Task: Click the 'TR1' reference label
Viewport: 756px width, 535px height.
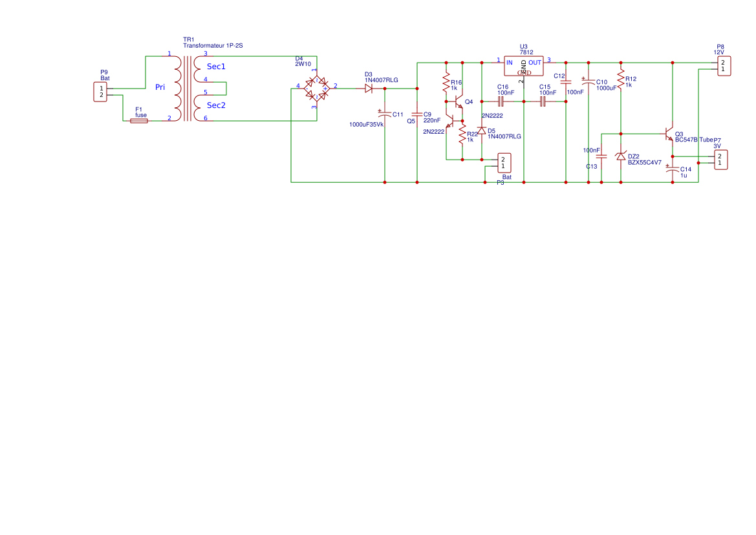Action: pos(189,40)
